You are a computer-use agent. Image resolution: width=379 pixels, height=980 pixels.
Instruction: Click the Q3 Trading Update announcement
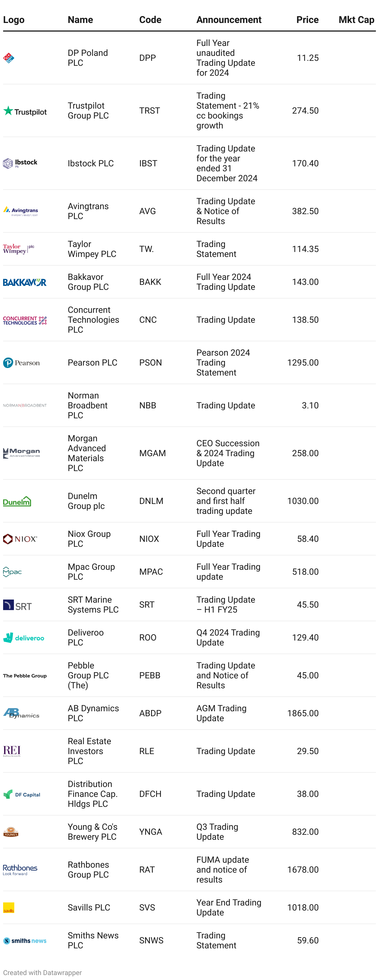tap(217, 832)
